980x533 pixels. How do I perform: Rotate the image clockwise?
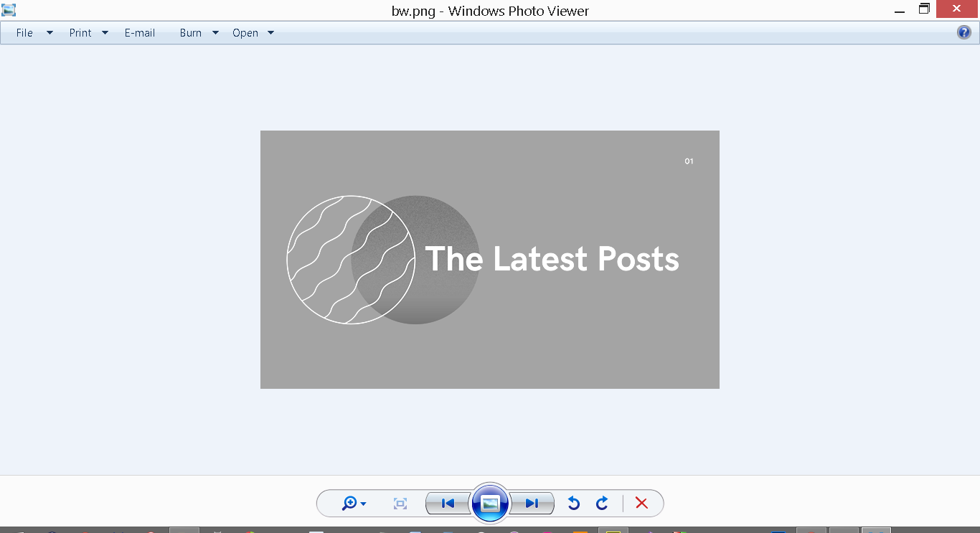point(602,504)
